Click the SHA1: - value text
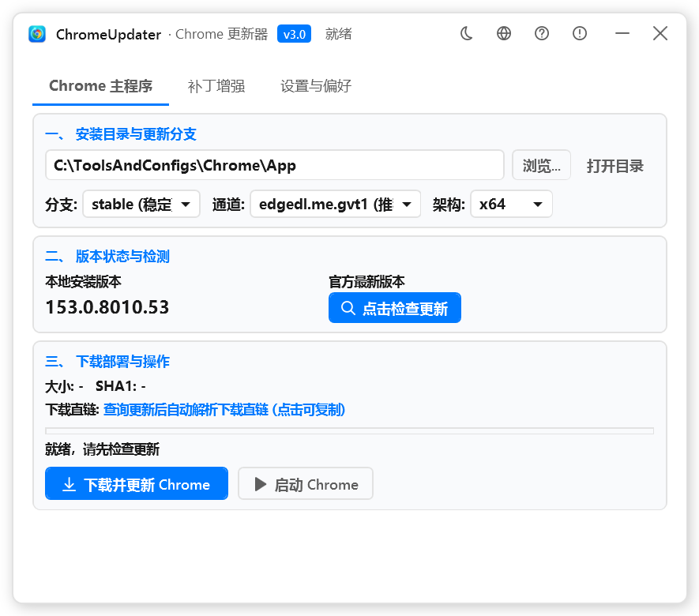The image size is (699, 616). 120,386
